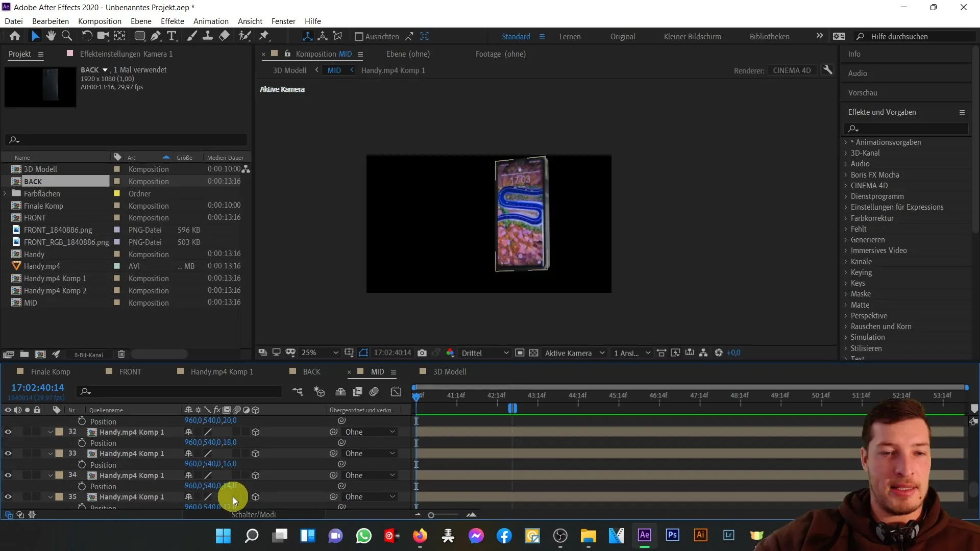
Task: Toggle visibility eye for layer 34
Action: click(8, 474)
